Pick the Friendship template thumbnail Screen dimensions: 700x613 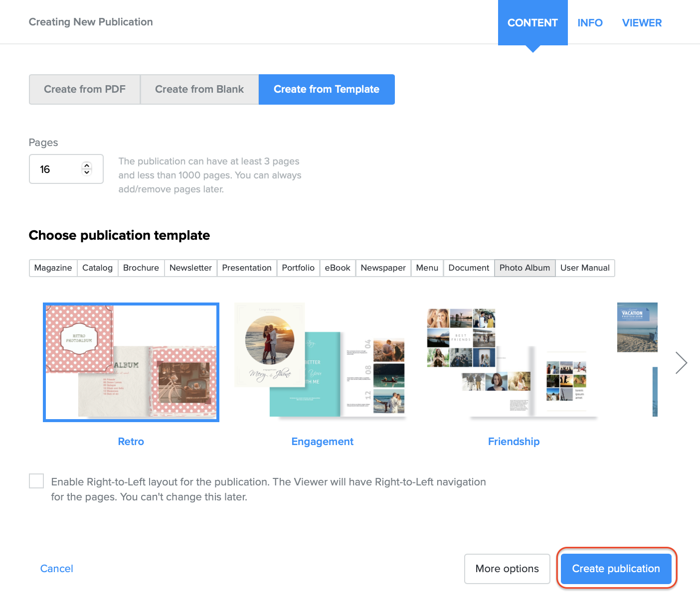(x=512, y=362)
